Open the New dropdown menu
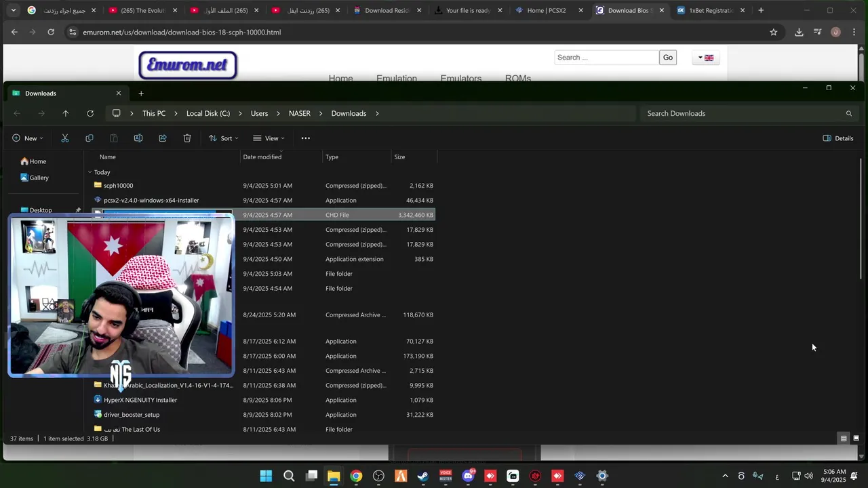 point(28,138)
